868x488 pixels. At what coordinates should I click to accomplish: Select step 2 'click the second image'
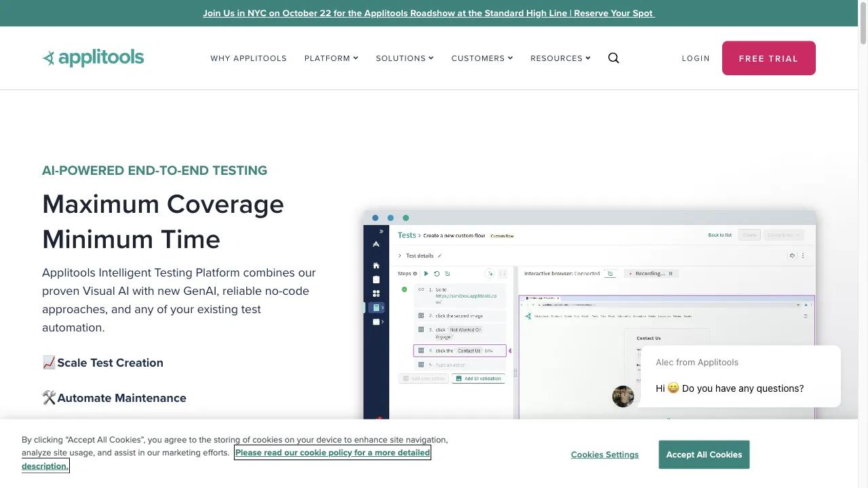tap(460, 316)
